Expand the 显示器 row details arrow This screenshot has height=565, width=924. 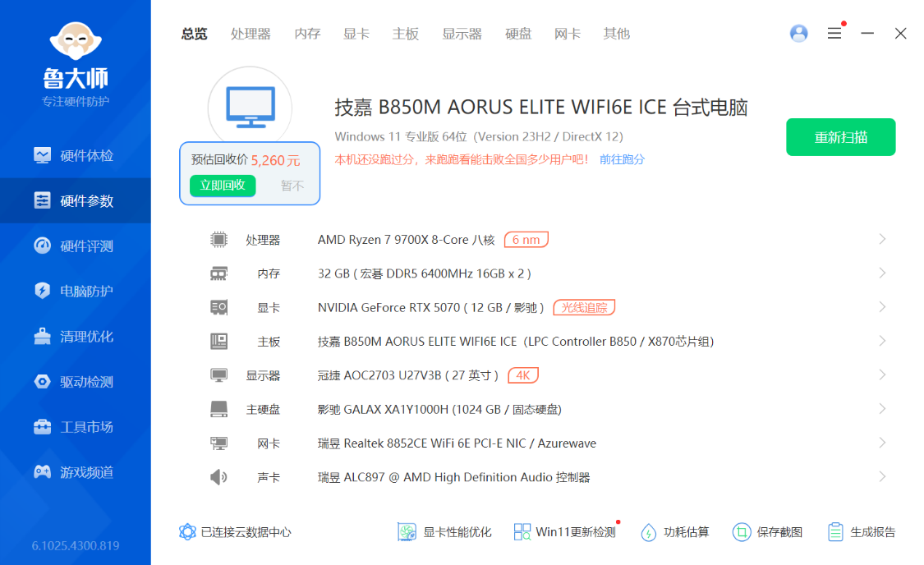(x=882, y=374)
